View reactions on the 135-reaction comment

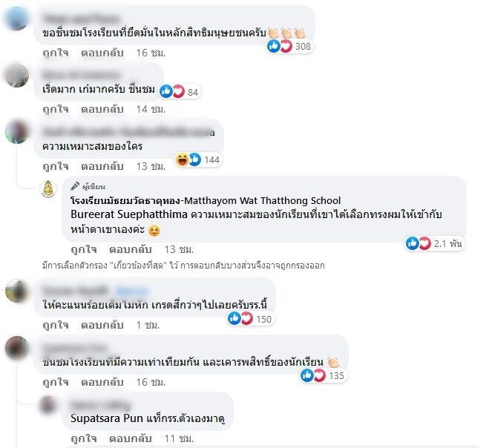click(x=323, y=375)
